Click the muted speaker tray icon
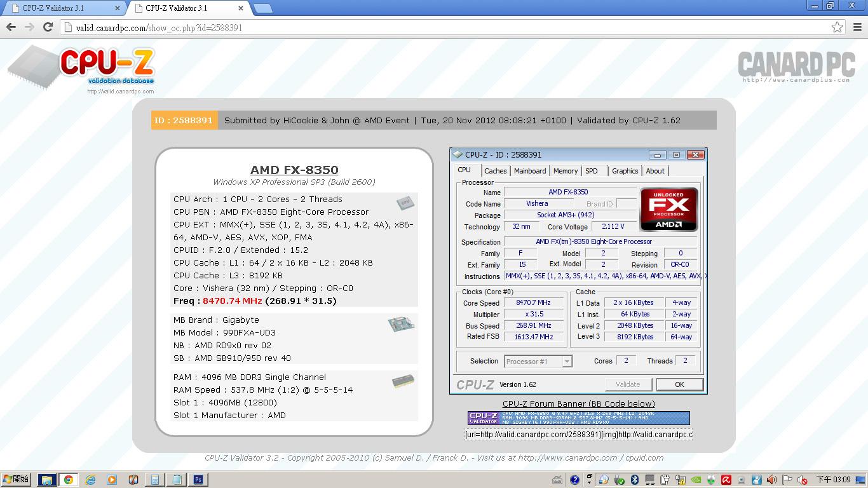Screen dimensions: 868x488 (802, 480)
